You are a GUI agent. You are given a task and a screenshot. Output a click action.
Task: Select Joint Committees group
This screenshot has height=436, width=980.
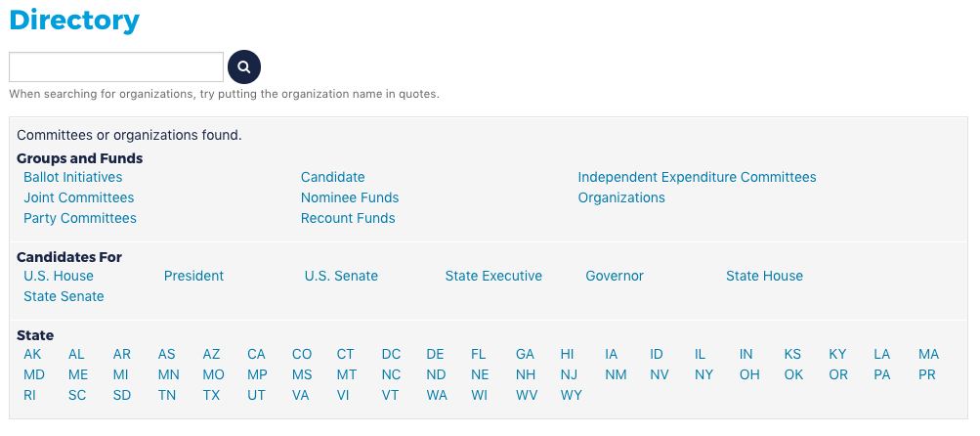pos(79,197)
